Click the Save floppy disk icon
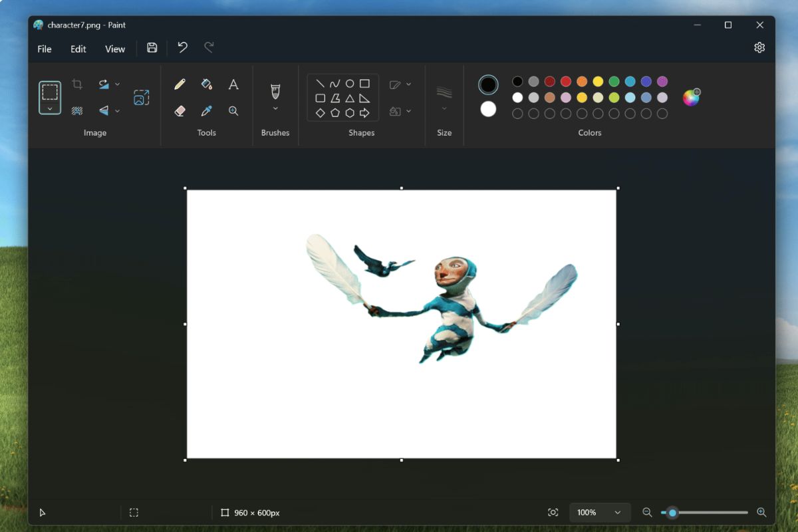798x532 pixels. [152, 48]
